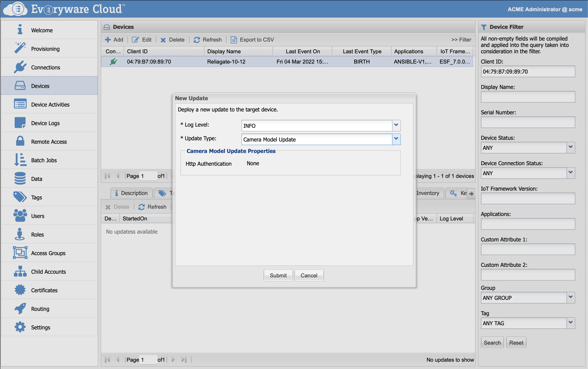Open Device Activities list icon

(x=20, y=104)
